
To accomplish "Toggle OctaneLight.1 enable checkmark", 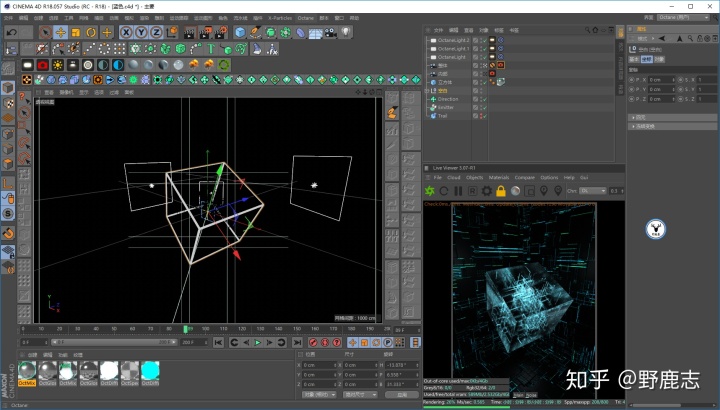I will coord(484,49).
